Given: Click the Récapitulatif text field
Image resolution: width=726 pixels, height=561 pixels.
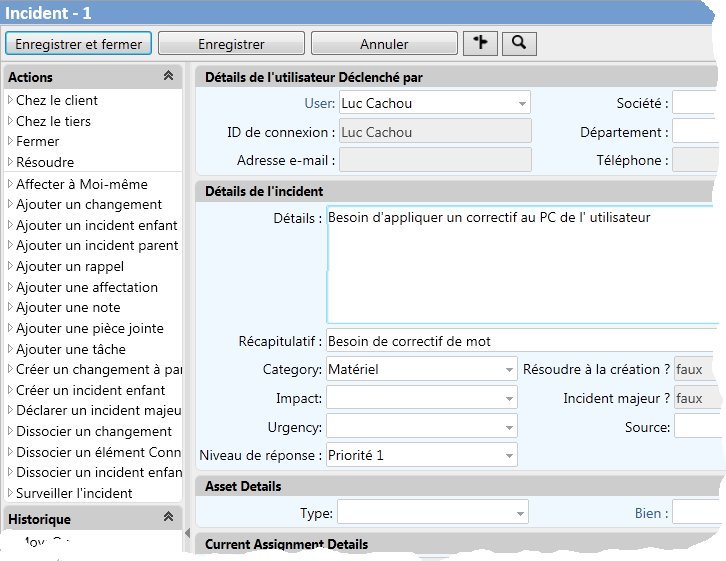Looking at the screenshot, I should [x=520, y=341].
